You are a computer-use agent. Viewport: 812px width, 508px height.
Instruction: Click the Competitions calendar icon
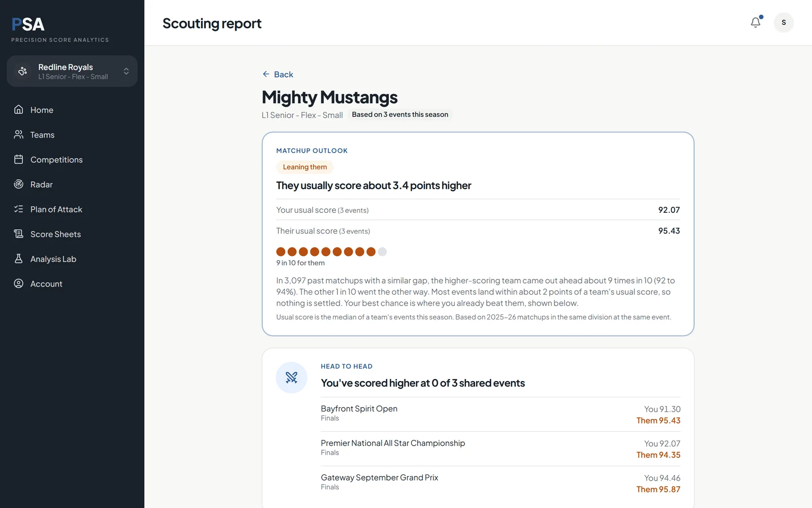pyautogui.click(x=19, y=160)
